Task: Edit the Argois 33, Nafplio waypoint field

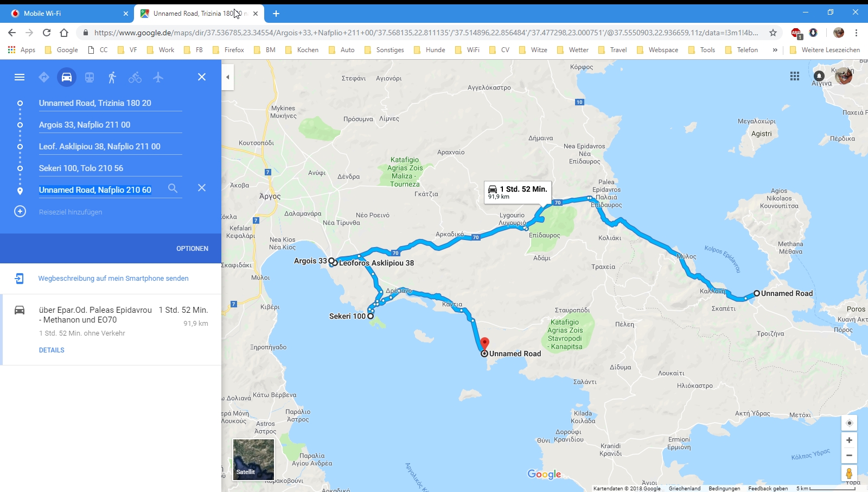Action: point(110,124)
